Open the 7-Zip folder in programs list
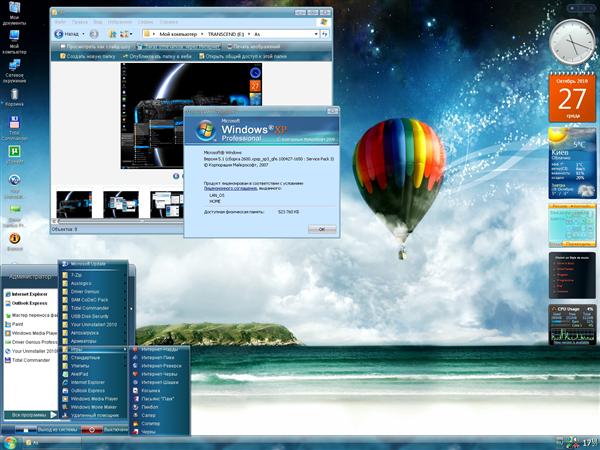This screenshot has height=450, width=600. point(94,275)
